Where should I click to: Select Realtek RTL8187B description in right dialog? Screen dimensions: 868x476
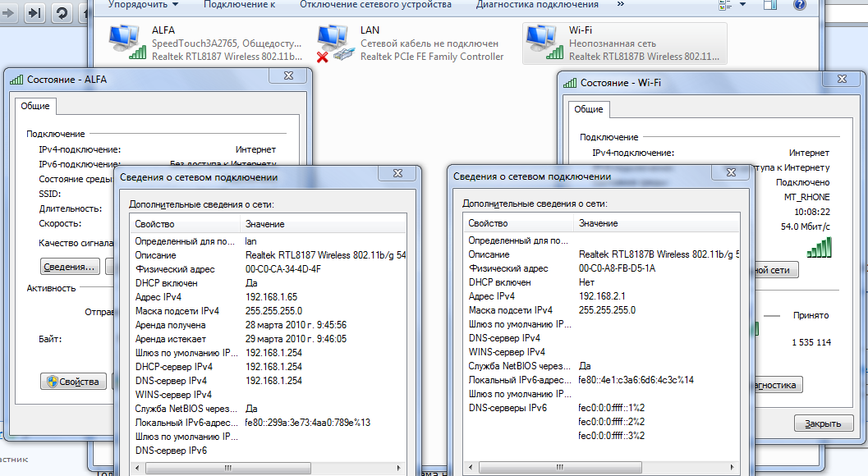(659, 254)
